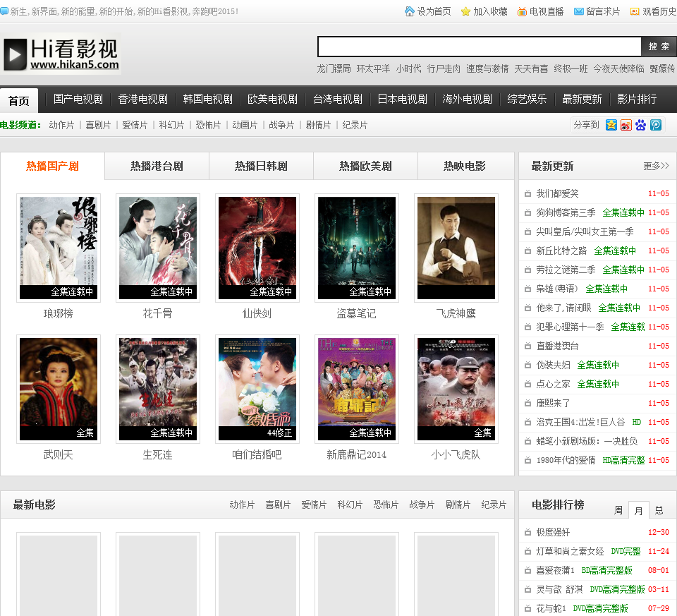
Task: Click the 琅琊榜 title text
Action: pyautogui.click(x=59, y=313)
